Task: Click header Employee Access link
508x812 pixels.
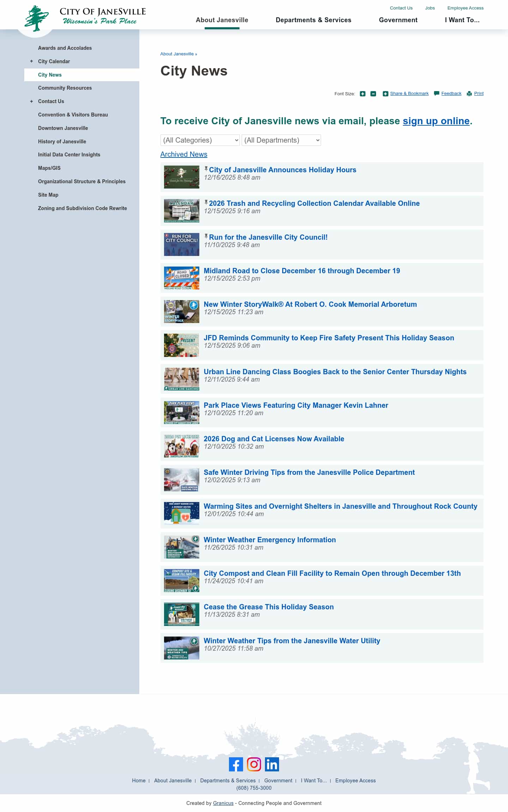Action: coord(465,8)
